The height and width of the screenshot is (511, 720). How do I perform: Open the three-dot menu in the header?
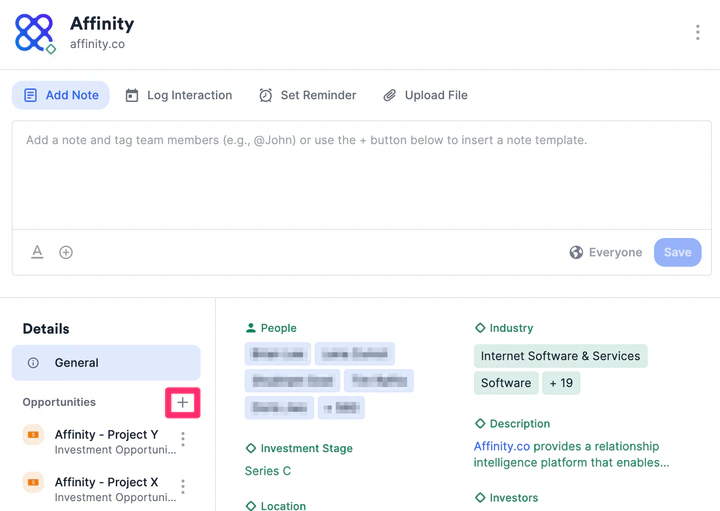pos(698,33)
